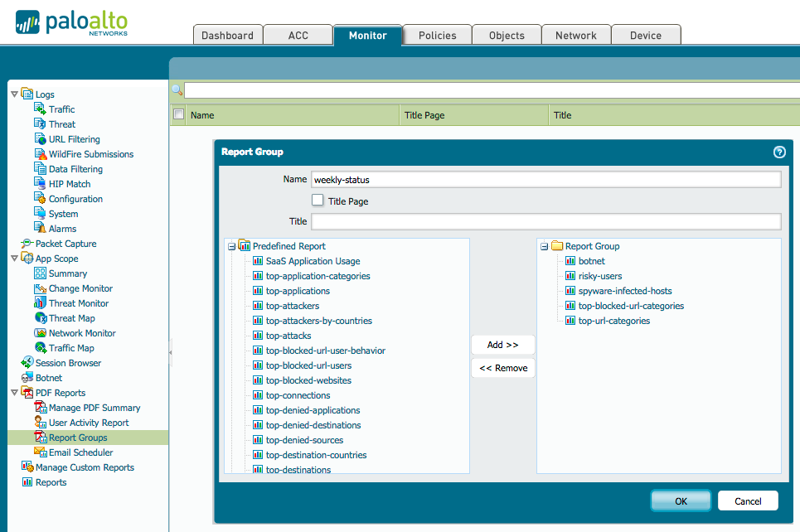Click inside the Title text field
Screen dimensions: 800x532
(545, 221)
